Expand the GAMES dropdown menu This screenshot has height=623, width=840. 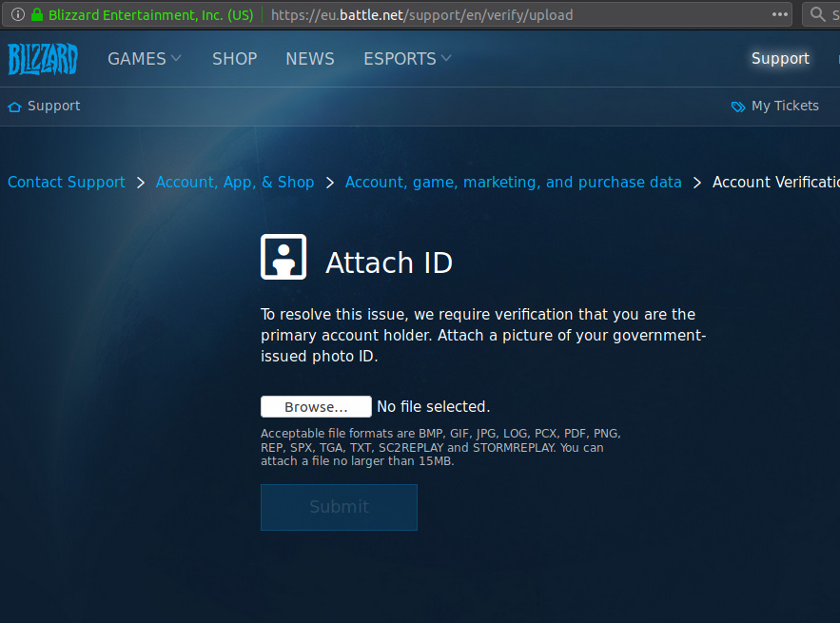145,58
